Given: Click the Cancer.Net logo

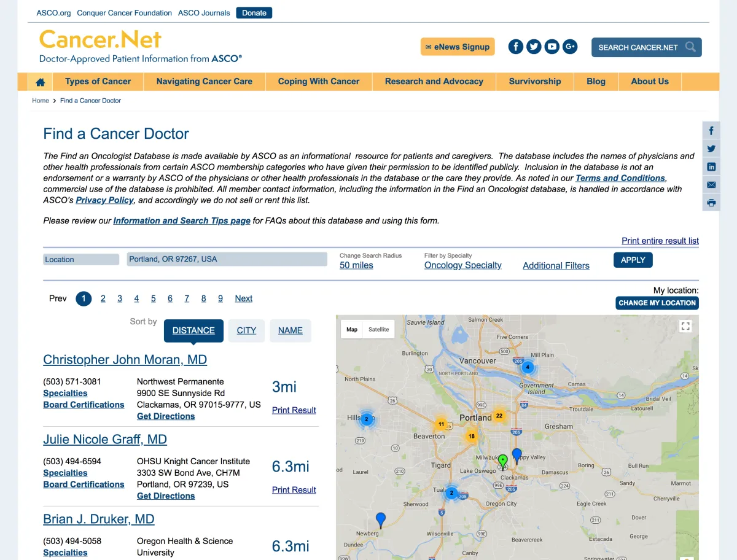Looking at the screenshot, I should (x=141, y=47).
